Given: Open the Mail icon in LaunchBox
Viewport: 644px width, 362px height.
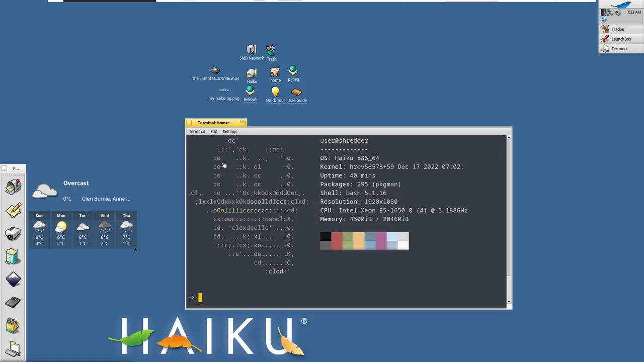Looking at the screenshot, I should click(x=13, y=187).
